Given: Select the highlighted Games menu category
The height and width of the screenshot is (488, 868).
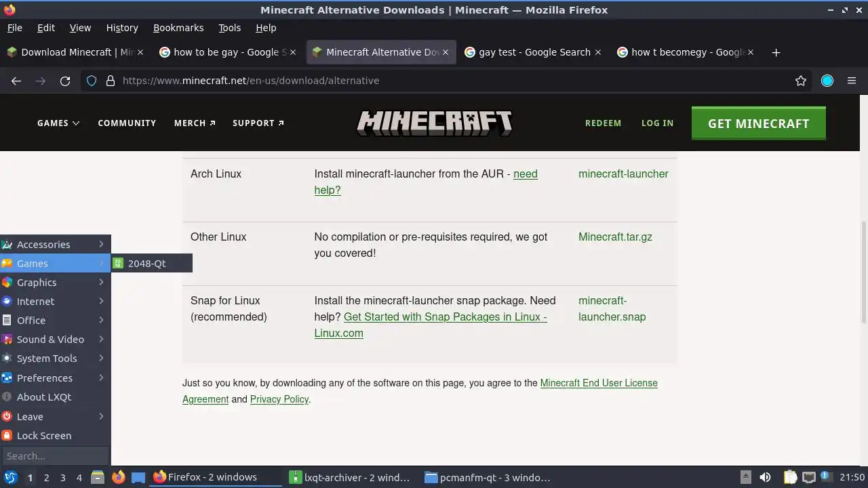Looking at the screenshot, I should 56,264.
